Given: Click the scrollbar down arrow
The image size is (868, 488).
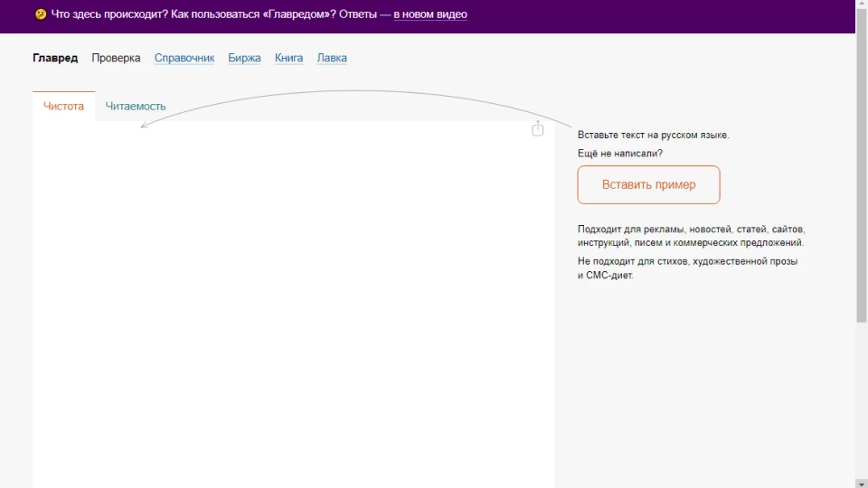Looking at the screenshot, I should coord(861,483).
